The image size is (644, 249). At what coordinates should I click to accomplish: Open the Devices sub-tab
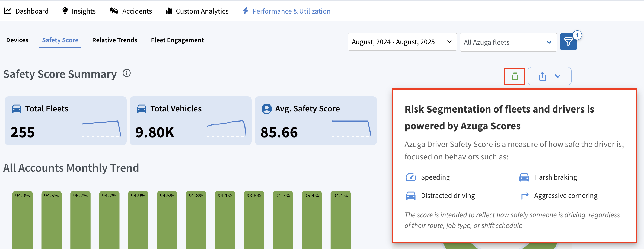coord(17,40)
